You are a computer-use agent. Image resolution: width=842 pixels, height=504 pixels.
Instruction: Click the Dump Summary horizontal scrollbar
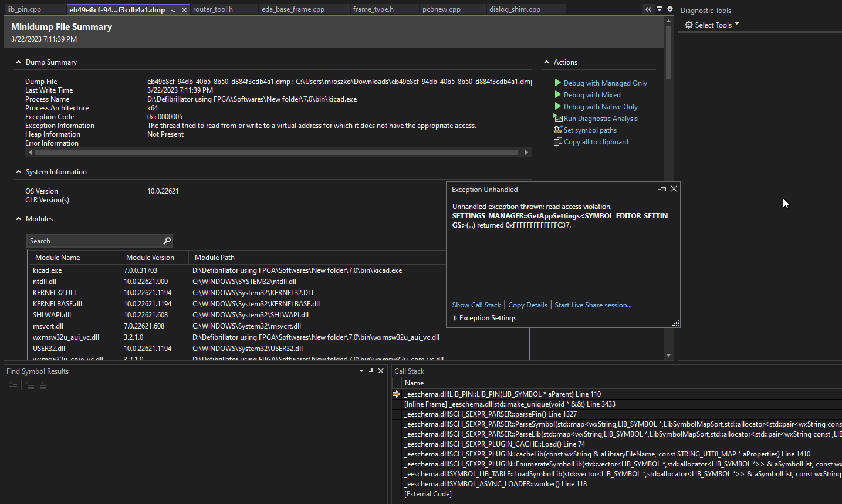click(276, 152)
